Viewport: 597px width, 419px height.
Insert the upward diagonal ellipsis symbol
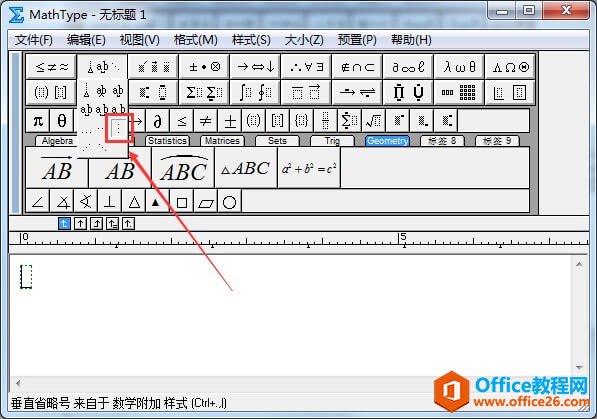[86, 147]
